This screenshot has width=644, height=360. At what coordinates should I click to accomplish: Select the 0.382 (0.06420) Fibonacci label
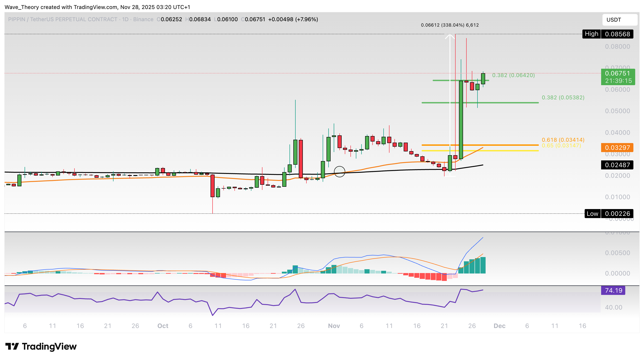(513, 75)
